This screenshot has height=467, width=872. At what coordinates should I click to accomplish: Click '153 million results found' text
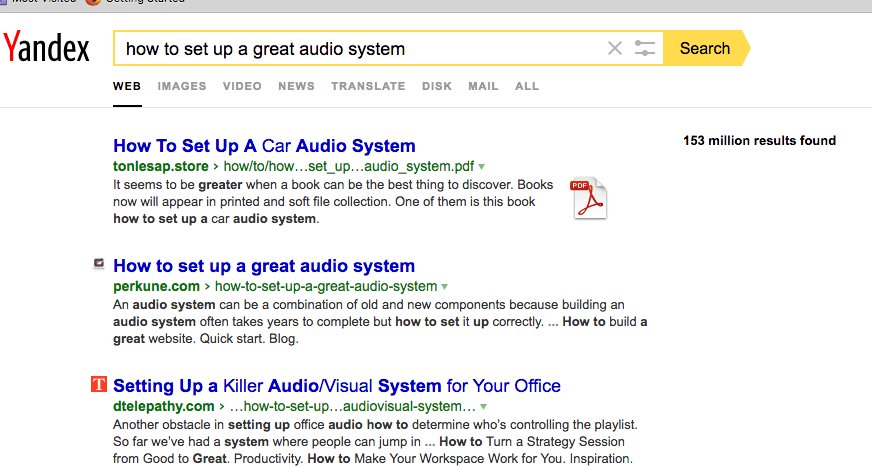760,141
